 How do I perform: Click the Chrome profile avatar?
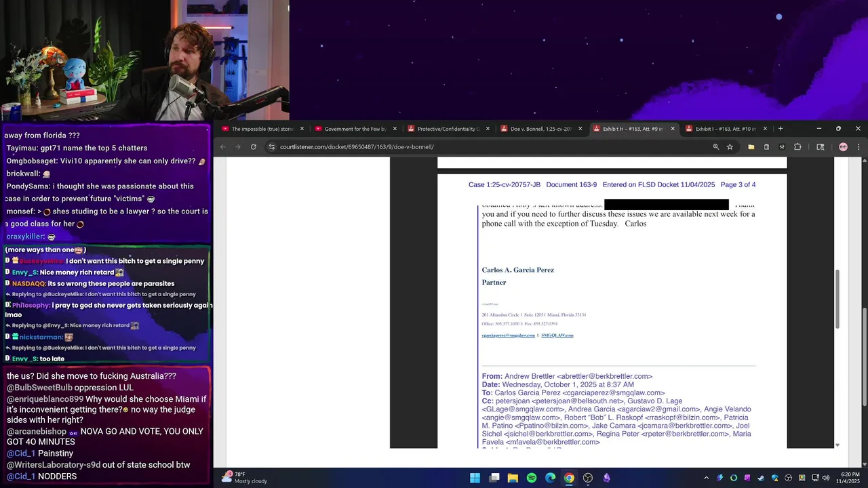[x=843, y=147]
